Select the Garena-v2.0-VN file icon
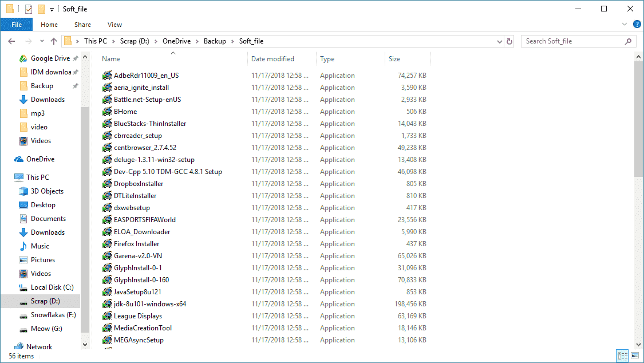Screen dimensions: 644x363 pos(107,255)
